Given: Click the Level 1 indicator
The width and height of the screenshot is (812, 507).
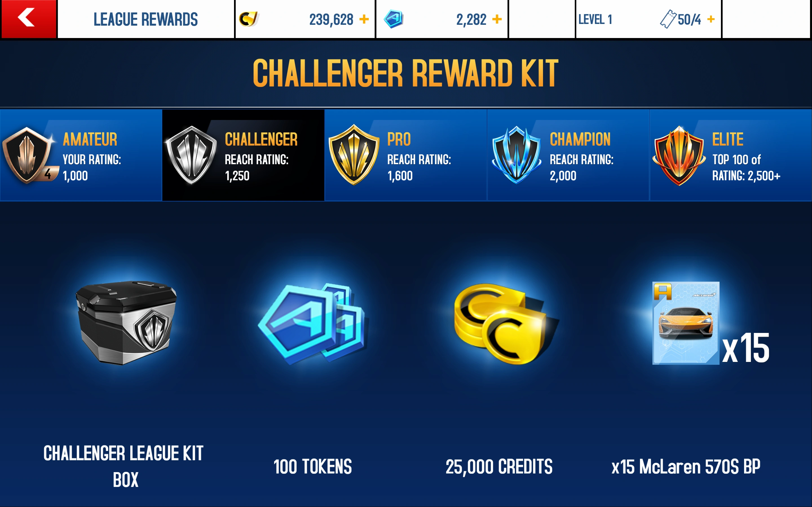Looking at the screenshot, I should click(595, 19).
